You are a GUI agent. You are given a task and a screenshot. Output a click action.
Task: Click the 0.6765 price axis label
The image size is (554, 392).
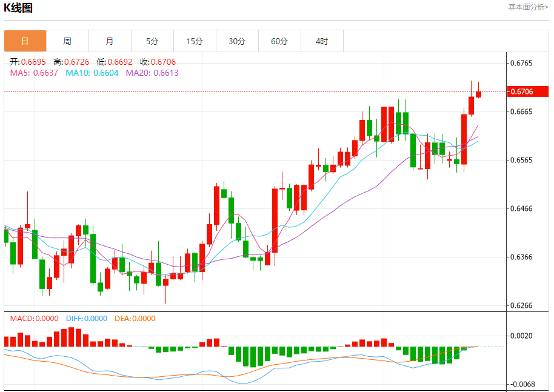521,63
